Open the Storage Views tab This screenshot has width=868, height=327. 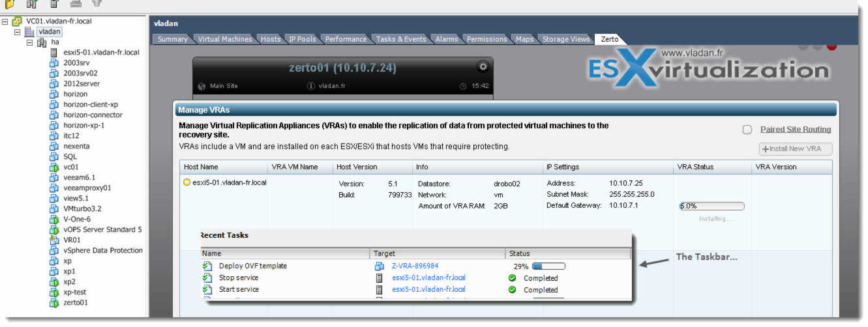pos(566,39)
